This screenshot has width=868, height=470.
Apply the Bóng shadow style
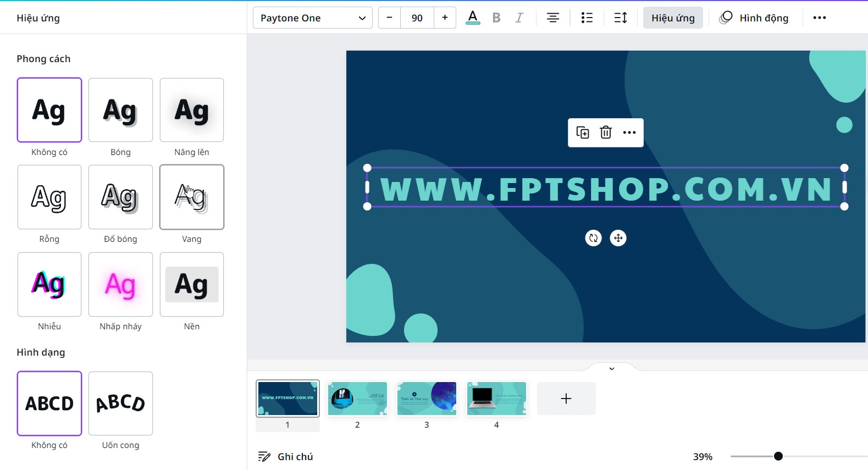[x=120, y=110]
